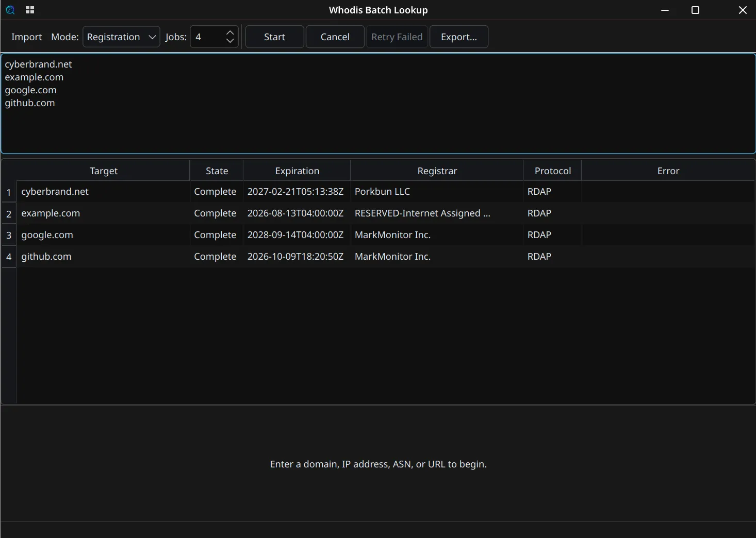Close the Whodis Batch Lookup window
Viewport: 756px width, 538px height.
tap(743, 10)
